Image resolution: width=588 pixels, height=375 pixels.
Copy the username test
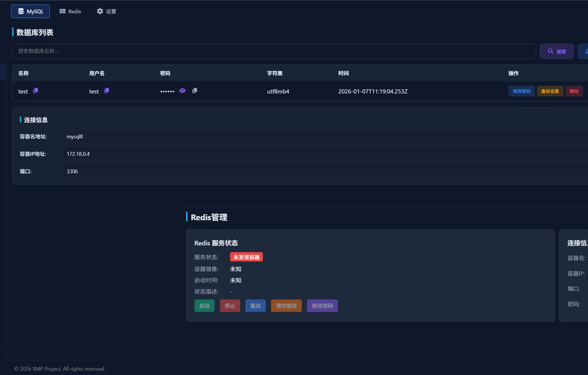point(106,91)
